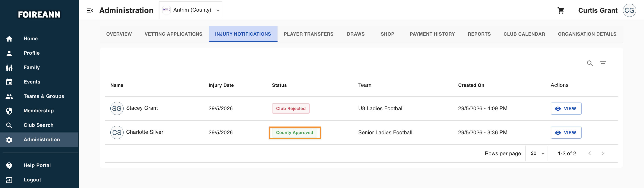Click the CG user avatar
Image resolution: width=644 pixels, height=188 pixels.
tap(629, 10)
